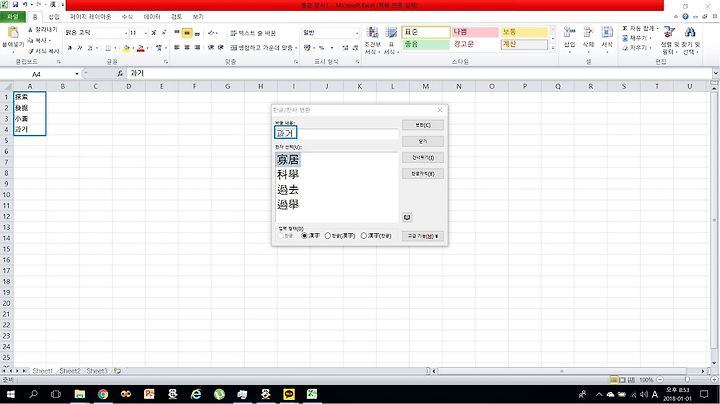Screen dimensions: 720x404
Task: Click the text orientation icon
Action: tap(212, 33)
